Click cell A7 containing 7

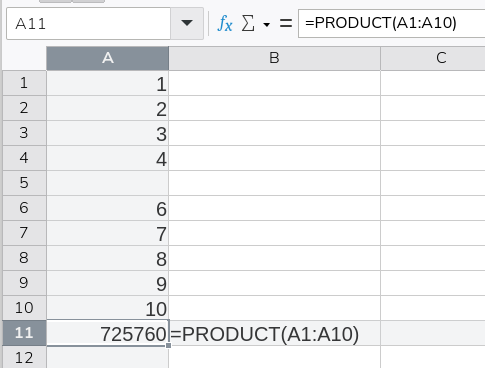[108, 233]
